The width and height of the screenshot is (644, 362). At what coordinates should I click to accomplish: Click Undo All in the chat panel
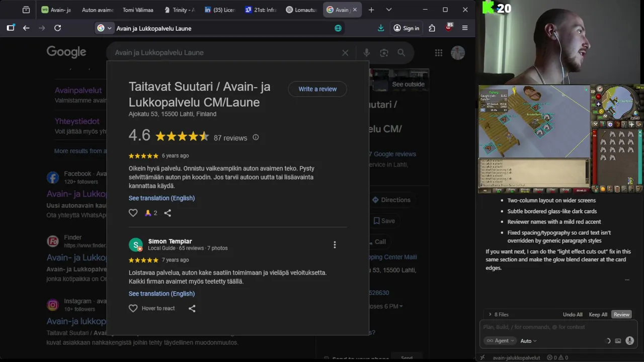pos(573,314)
